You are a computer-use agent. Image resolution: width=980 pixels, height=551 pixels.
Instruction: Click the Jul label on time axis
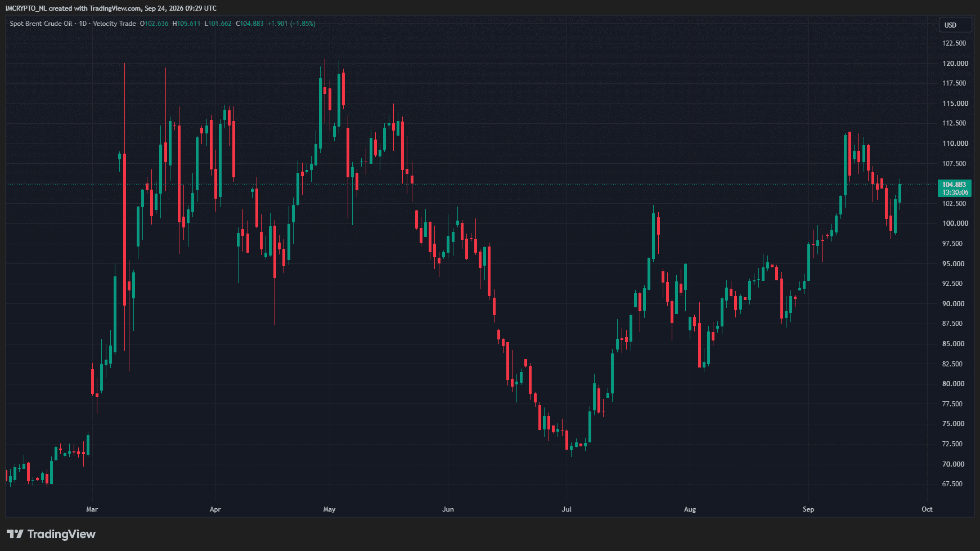(x=567, y=509)
